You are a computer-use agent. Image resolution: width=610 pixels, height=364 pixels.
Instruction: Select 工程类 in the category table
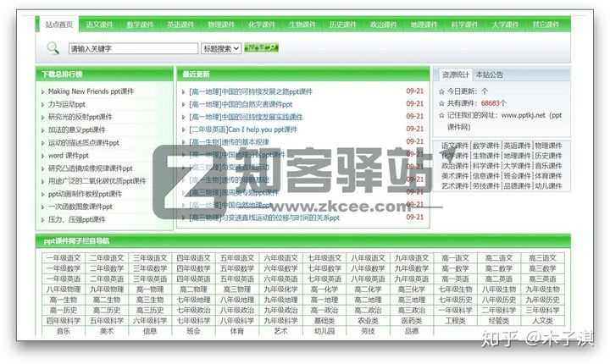pyautogui.click(x=455, y=321)
